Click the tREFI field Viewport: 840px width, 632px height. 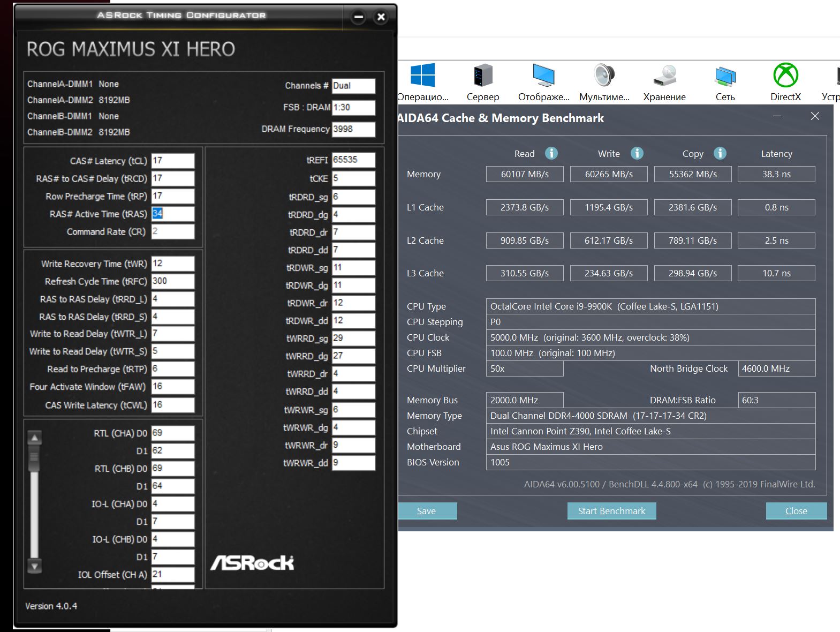pyautogui.click(x=353, y=160)
